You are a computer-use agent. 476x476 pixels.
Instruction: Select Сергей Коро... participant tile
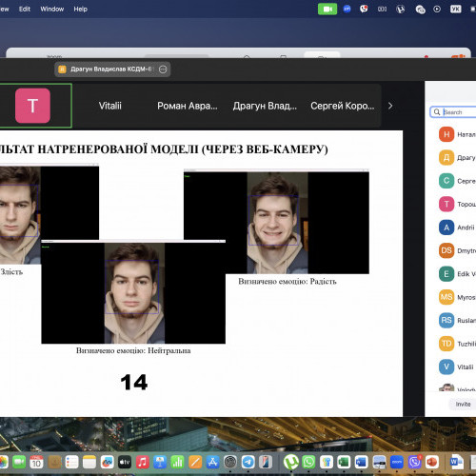coord(343,106)
